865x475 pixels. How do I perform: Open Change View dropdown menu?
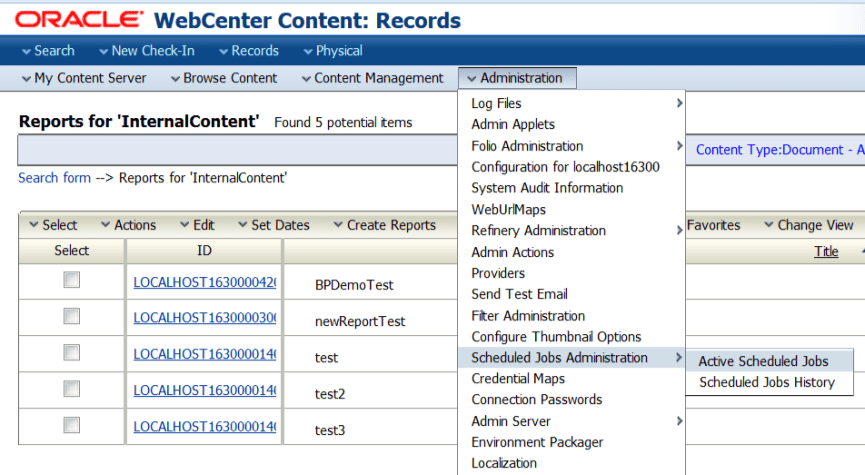point(809,225)
